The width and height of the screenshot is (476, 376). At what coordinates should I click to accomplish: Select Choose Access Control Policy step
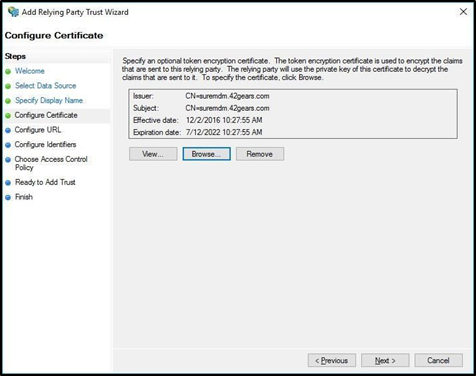[x=51, y=163]
